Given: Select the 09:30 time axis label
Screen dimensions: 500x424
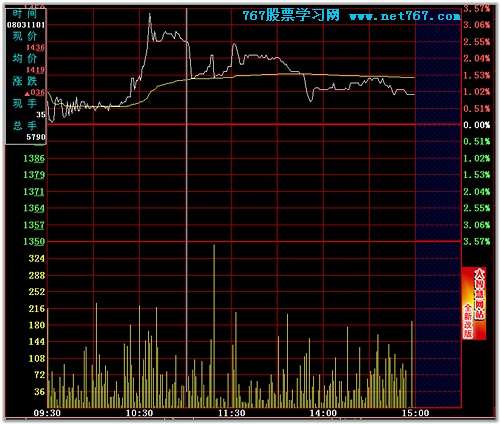Looking at the screenshot, I should click(x=47, y=413).
